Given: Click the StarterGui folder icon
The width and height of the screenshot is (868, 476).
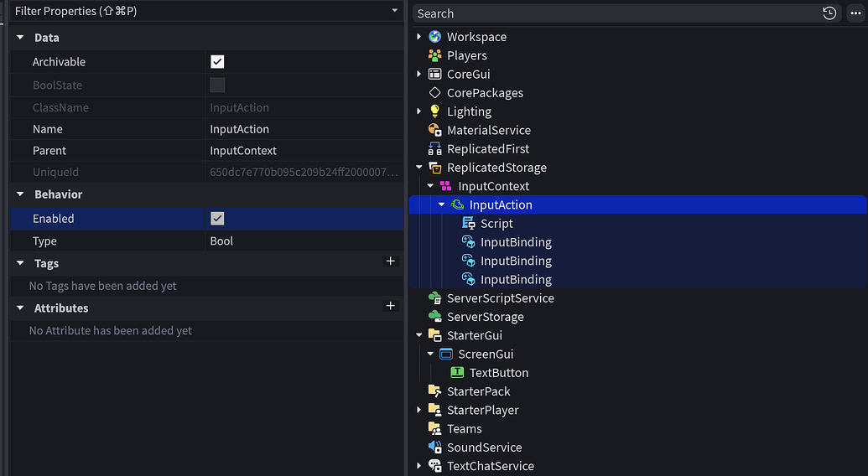Looking at the screenshot, I should point(435,335).
